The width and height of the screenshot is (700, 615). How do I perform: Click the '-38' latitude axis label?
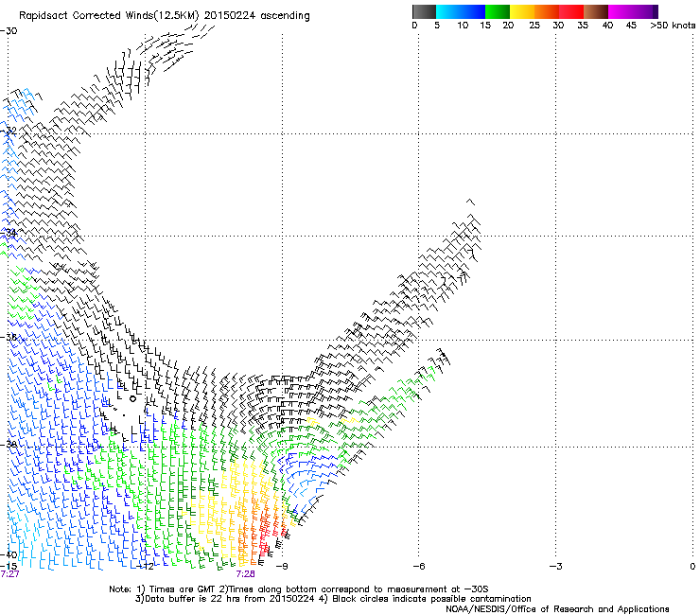pyautogui.click(x=9, y=445)
